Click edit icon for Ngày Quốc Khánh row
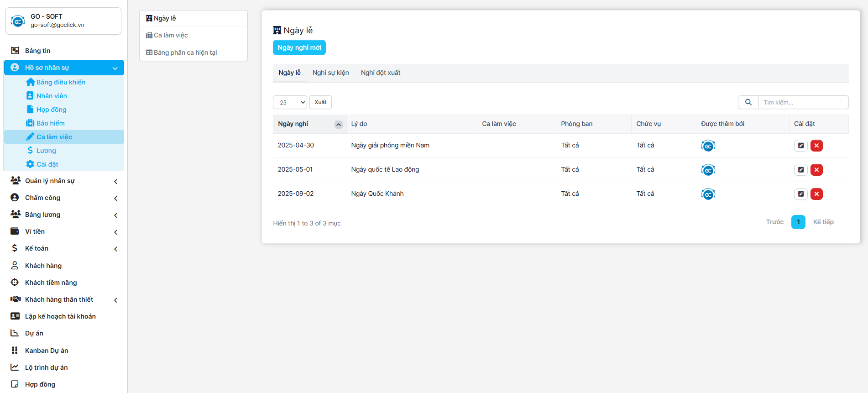This screenshot has height=393, width=868. (x=800, y=194)
